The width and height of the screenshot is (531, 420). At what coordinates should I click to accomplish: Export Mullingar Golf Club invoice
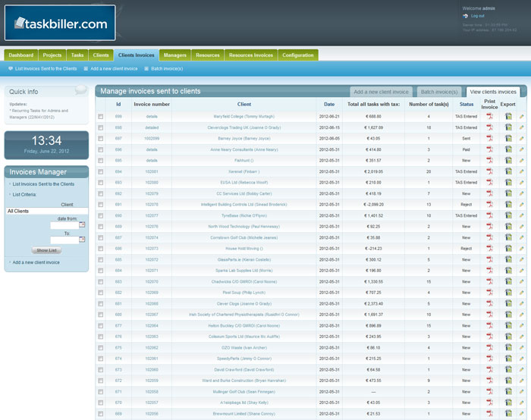pyautogui.click(x=508, y=392)
